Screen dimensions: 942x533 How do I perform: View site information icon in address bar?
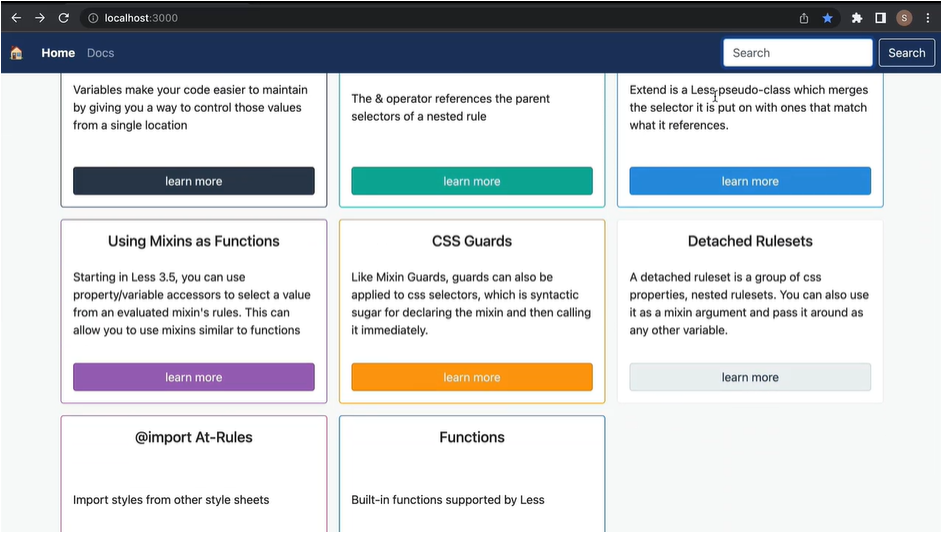[93, 18]
